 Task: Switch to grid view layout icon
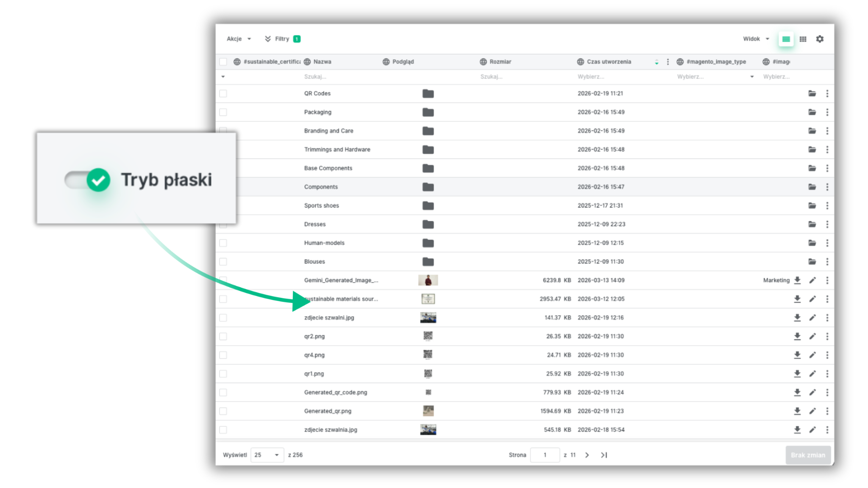[803, 39]
